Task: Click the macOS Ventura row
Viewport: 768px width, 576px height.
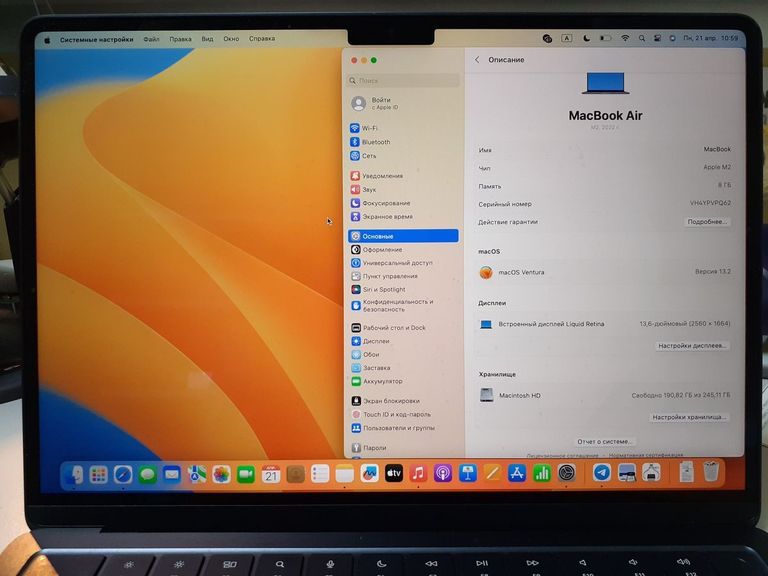Action: tap(604, 272)
